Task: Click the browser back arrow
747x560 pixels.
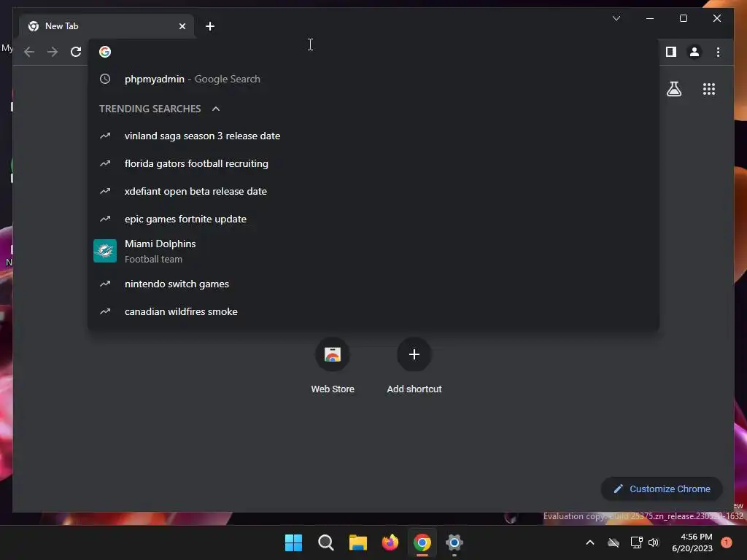Action: 29,52
